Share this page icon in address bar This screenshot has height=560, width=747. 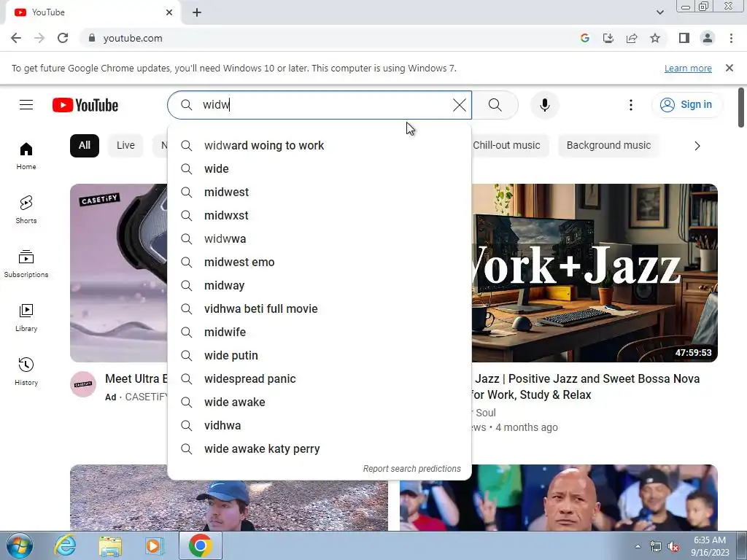(x=632, y=38)
